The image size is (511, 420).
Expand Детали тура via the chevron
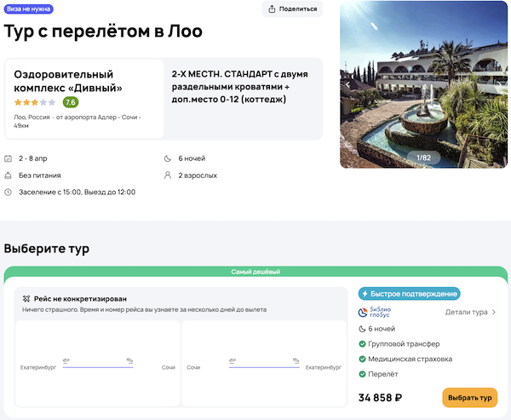494,313
